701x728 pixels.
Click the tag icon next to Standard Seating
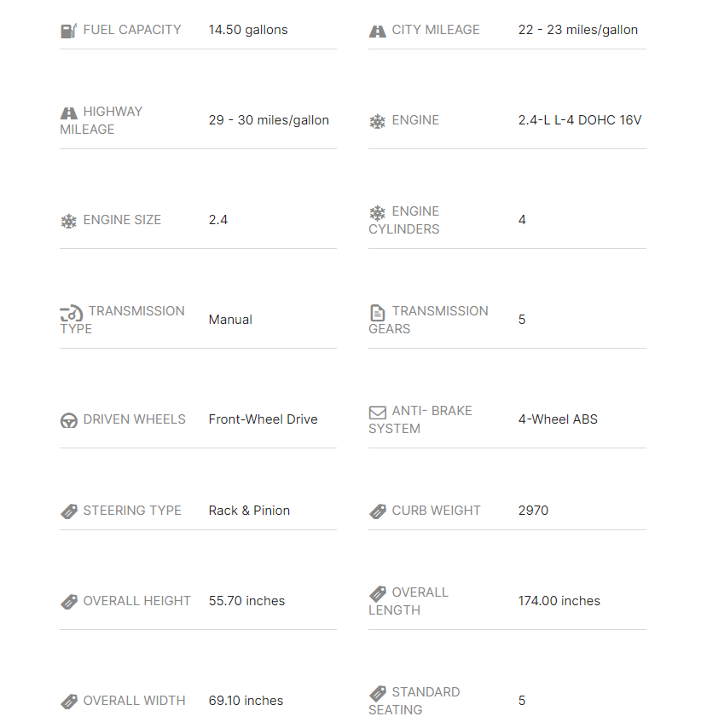378,693
